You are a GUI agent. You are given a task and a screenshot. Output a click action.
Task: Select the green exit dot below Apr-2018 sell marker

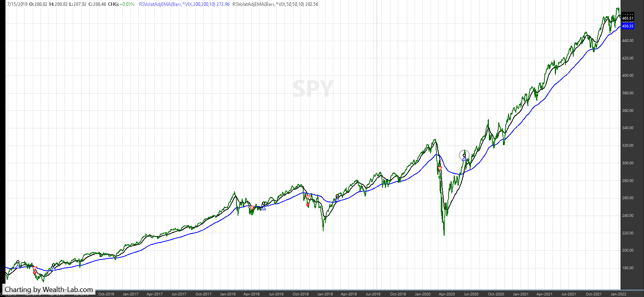pyautogui.click(x=252, y=213)
